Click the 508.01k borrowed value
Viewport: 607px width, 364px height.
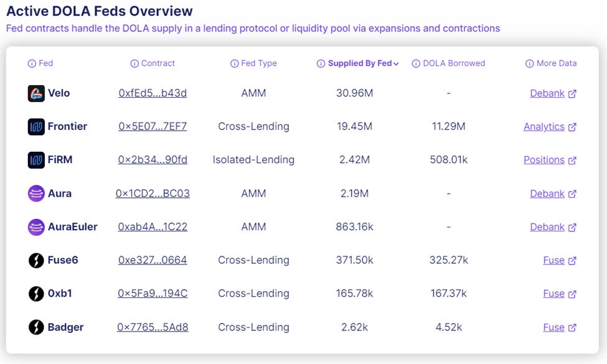[x=449, y=160]
